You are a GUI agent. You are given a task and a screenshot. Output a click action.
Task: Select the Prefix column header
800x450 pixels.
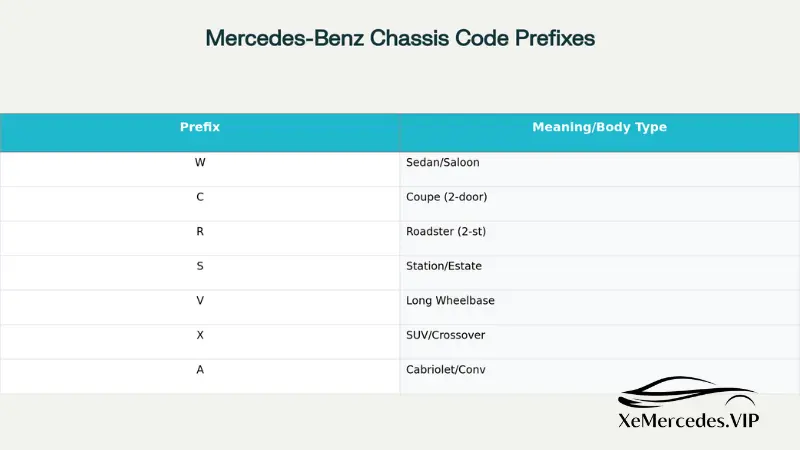[200, 128]
